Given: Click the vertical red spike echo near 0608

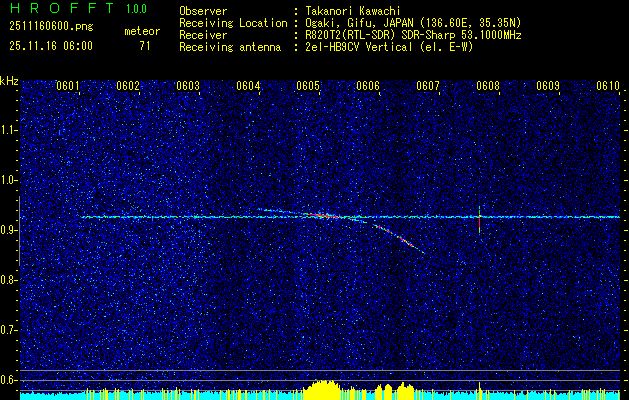Looking at the screenshot, I should (479, 219).
